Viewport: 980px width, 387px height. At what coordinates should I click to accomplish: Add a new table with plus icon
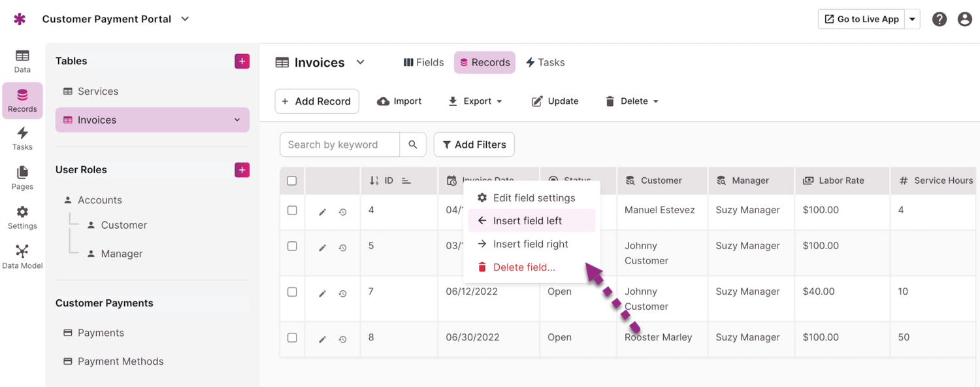[242, 61]
